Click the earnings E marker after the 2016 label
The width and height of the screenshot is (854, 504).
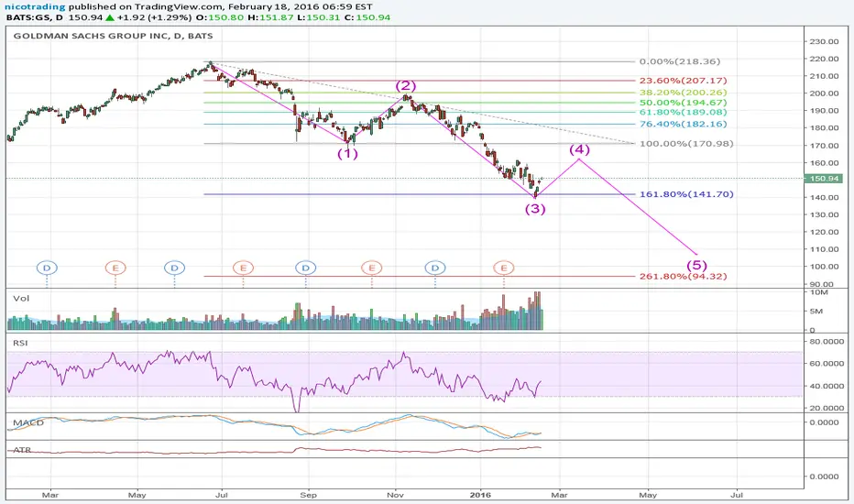(504, 268)
